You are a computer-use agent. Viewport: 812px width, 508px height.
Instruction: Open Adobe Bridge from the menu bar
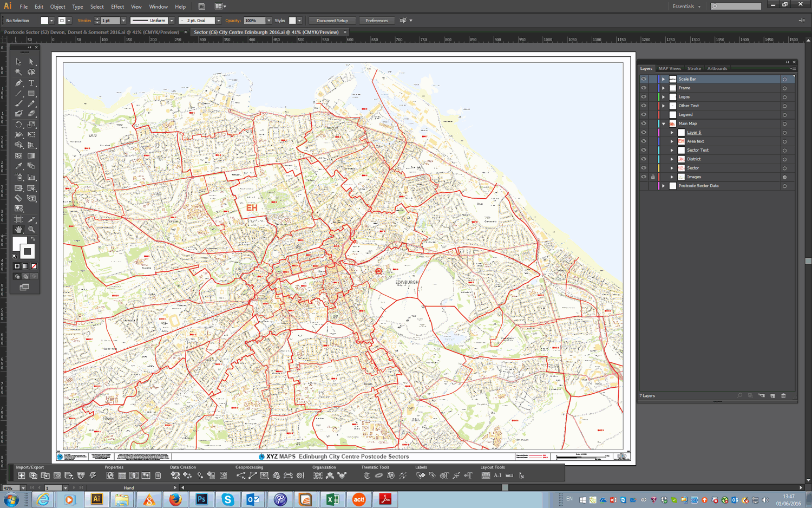tap(201, 6)
